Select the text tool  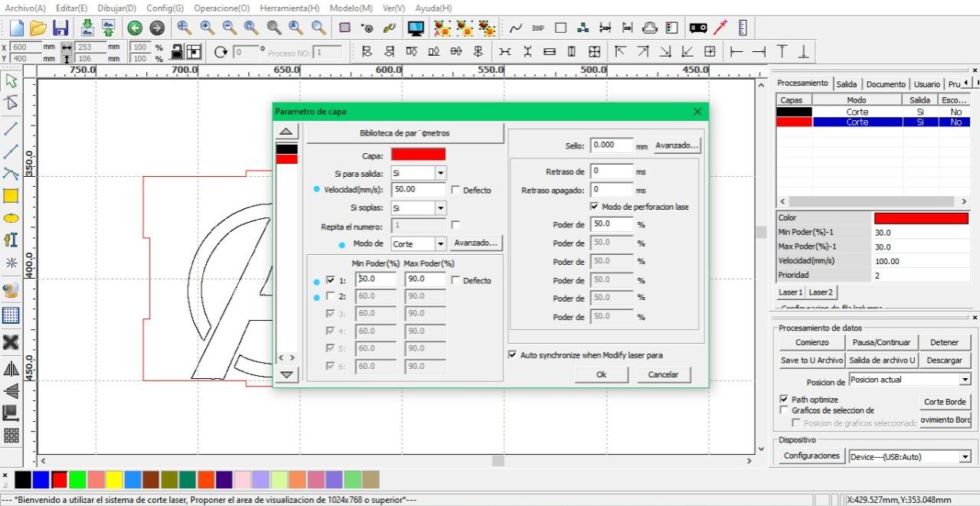(11, 240)
